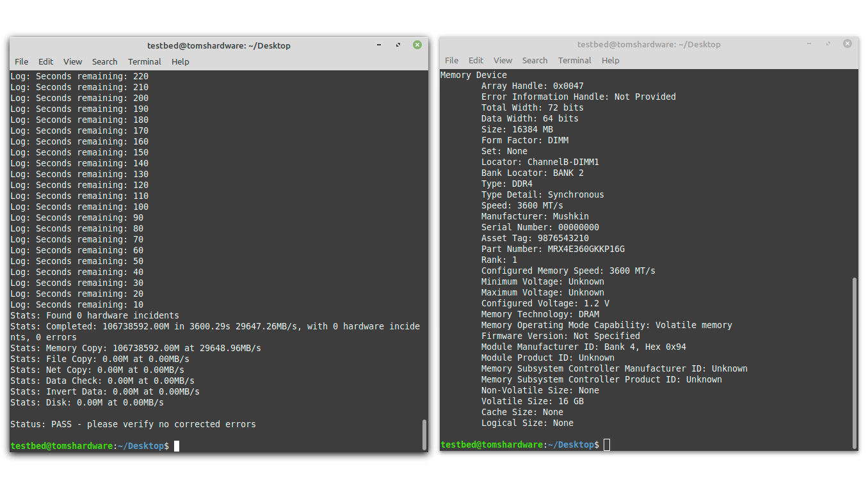This screenshot has width=868, height=488.
Task: Open Terminal menu in left terminal
Action: 145,61
